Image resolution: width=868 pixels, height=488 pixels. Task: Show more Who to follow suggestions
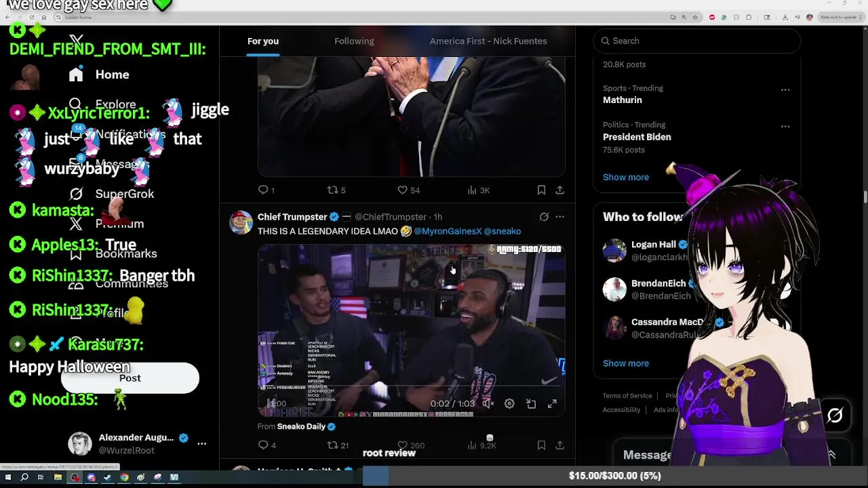pos(626,363)
